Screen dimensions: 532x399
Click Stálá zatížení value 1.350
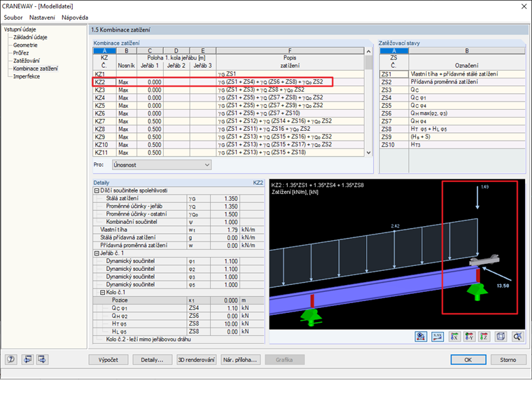click(225, 199)
